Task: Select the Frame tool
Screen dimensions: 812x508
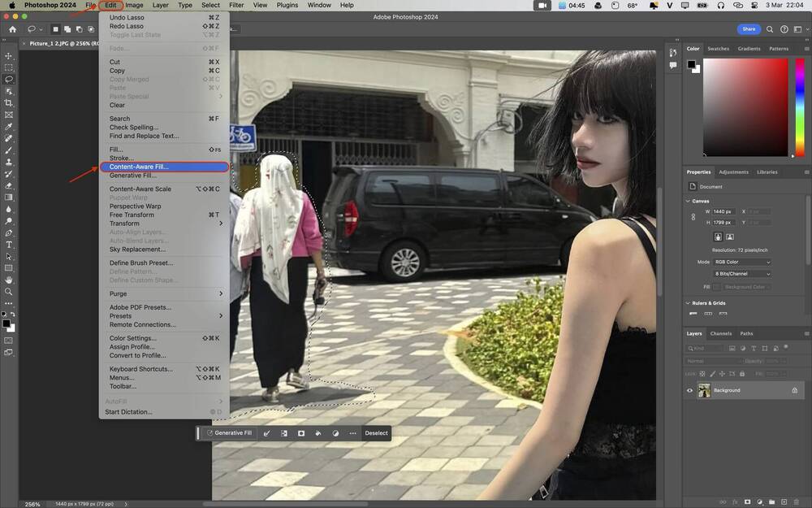Action: pos(8,115)
